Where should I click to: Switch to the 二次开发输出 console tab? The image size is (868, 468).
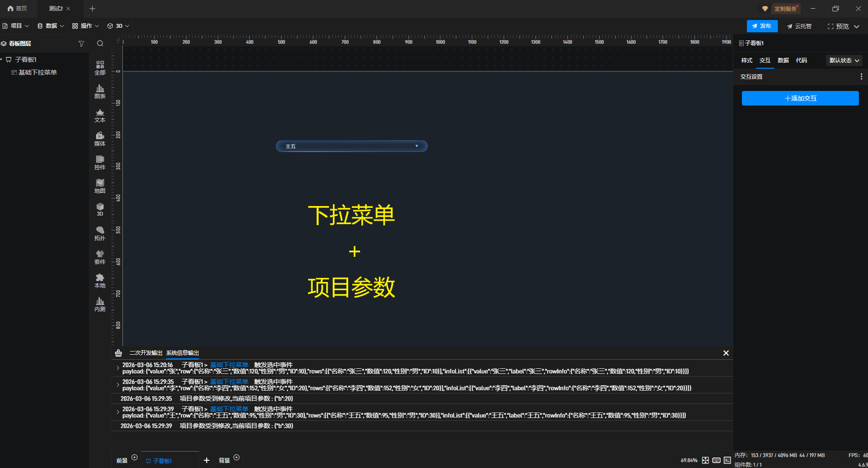tap(146, 353)
